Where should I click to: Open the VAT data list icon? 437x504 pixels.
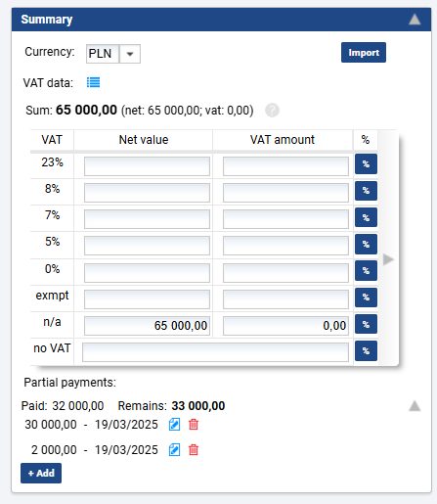[x=93, y=82]
